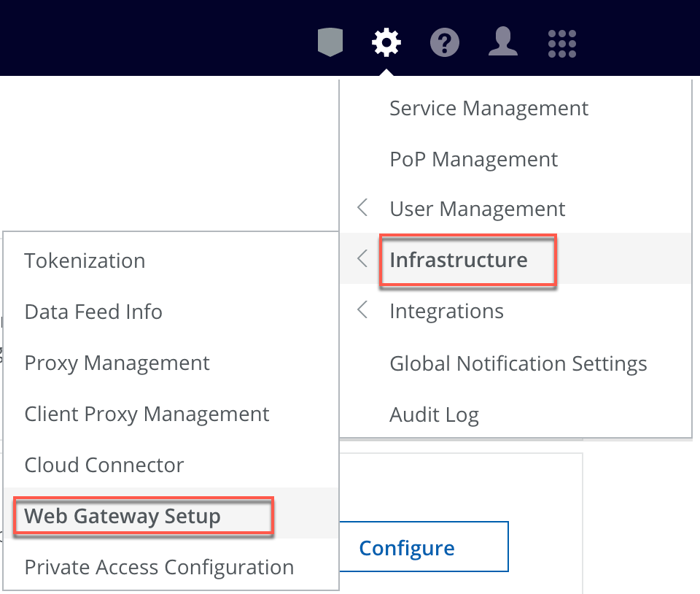Open the help question mark icon
The height and width of the screenshot is (594, 700).
[445, 42]
